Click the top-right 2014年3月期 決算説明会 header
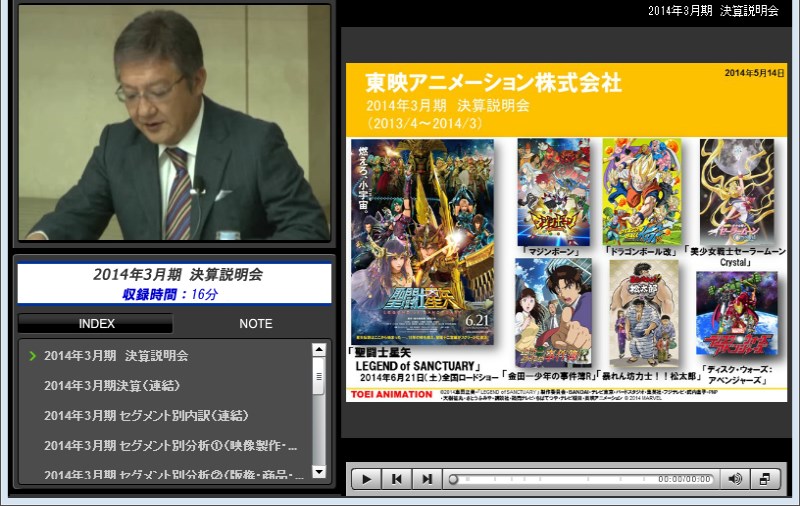This screenshot has height=506, width=800. pos(713,11)
